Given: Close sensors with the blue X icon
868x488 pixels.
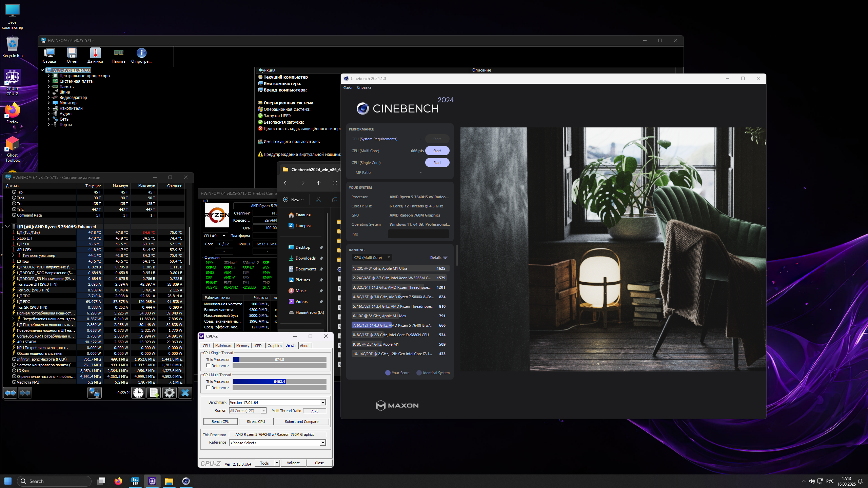Looking at the screenshot, I should point(185,393).
